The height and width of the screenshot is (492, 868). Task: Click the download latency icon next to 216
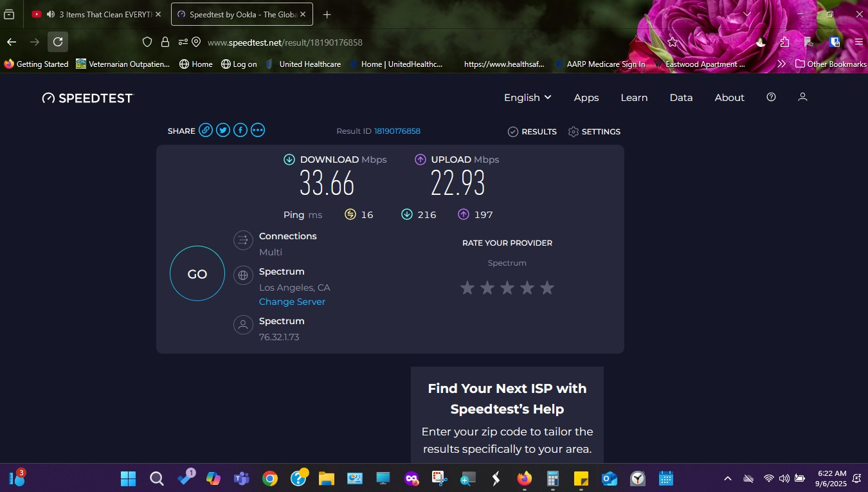point(406,214)
